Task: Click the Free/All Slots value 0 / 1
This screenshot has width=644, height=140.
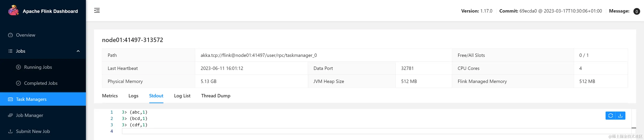Action: point(584,55)
